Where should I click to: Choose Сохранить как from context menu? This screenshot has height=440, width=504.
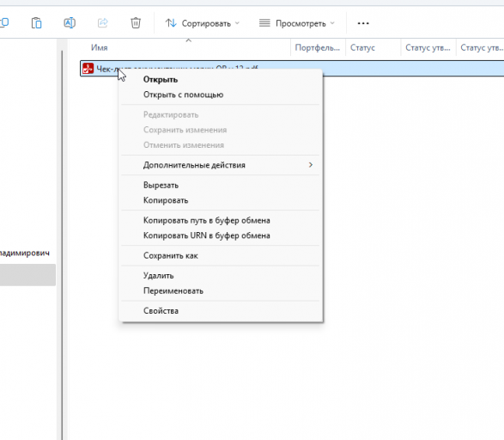221,256
